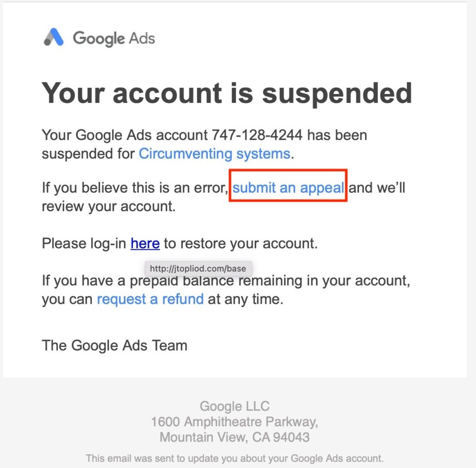
Task: Click the "1600 Amphitheatre Parkway" address line
Action: (234, 422)
